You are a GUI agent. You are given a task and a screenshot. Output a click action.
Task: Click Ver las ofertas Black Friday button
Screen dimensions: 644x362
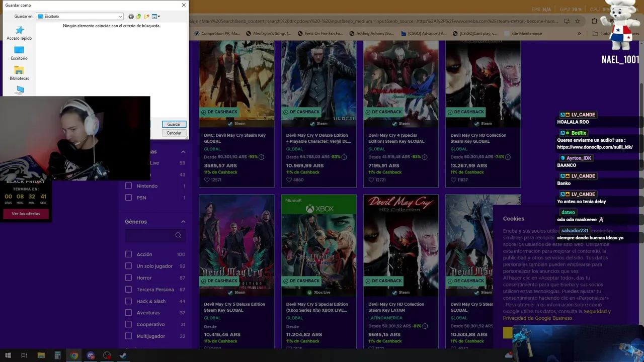point(26,214)
